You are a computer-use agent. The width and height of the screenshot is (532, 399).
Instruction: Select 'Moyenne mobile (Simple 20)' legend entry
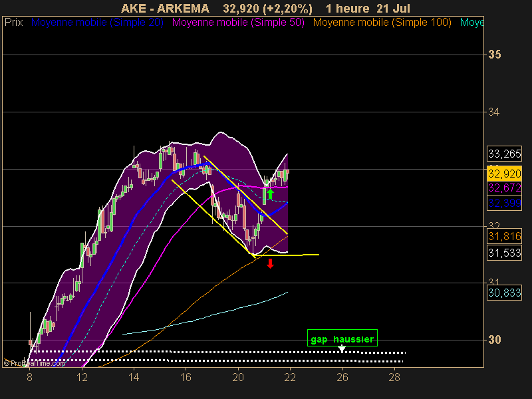click(x=97, y=23)
